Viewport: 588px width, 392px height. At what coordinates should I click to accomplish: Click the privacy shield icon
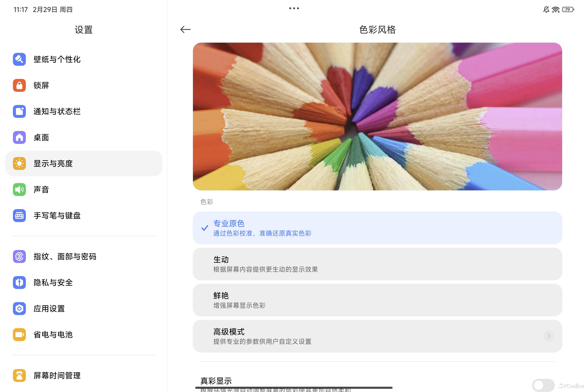tap(19, 282)
